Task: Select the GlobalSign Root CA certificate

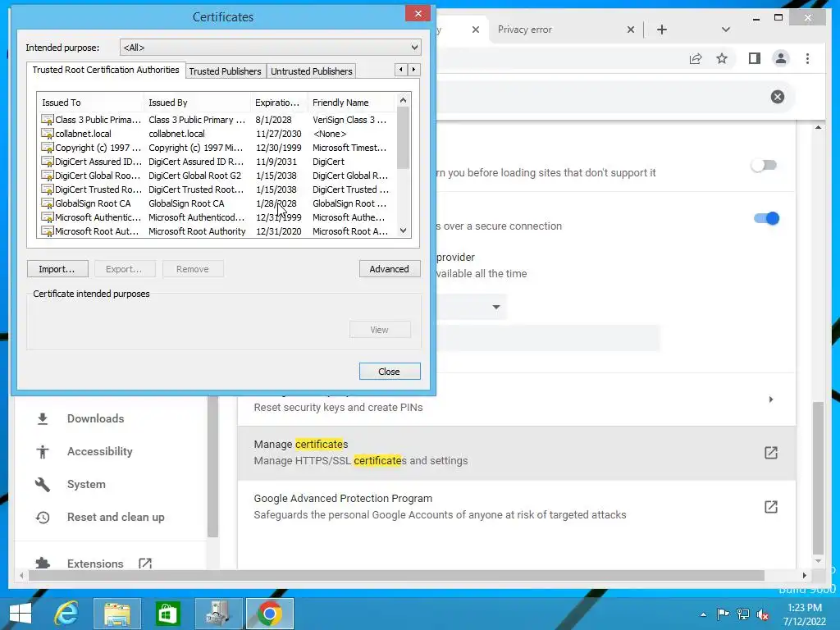Action: pos(217,203)
